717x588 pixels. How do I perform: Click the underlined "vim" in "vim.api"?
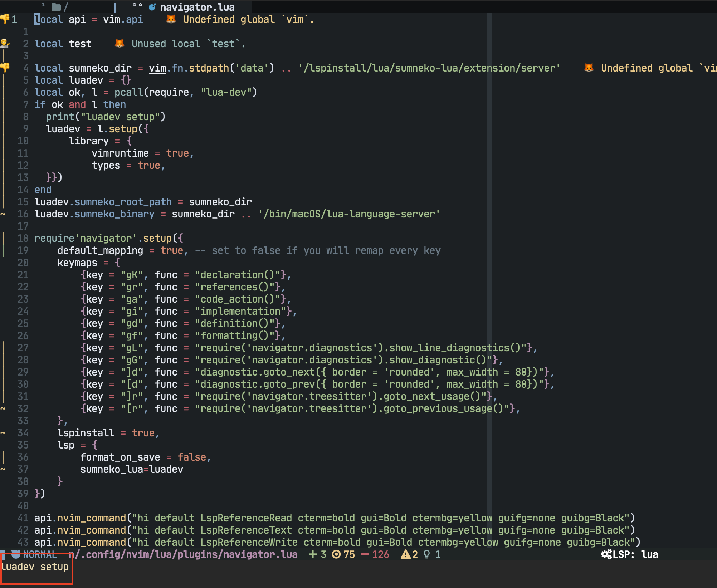tap(112, 19)
